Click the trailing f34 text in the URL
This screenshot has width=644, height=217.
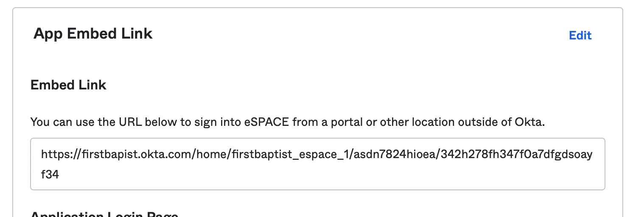pyautogui.click(x=50, y=174)
